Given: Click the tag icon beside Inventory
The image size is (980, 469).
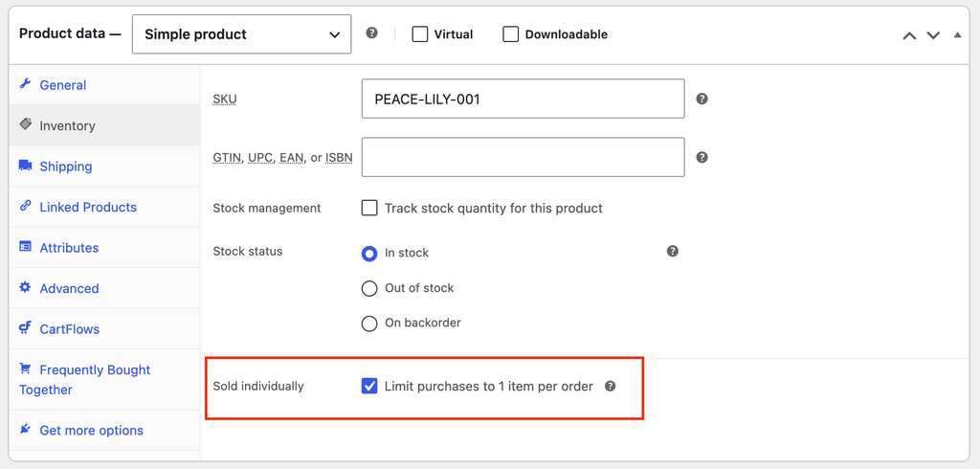Looking at the screenshot, I should 25,123.
